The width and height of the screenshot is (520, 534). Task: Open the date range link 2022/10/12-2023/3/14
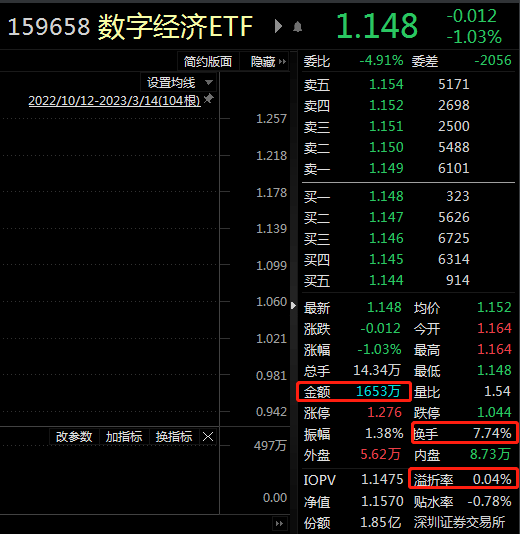pos(114,101)
